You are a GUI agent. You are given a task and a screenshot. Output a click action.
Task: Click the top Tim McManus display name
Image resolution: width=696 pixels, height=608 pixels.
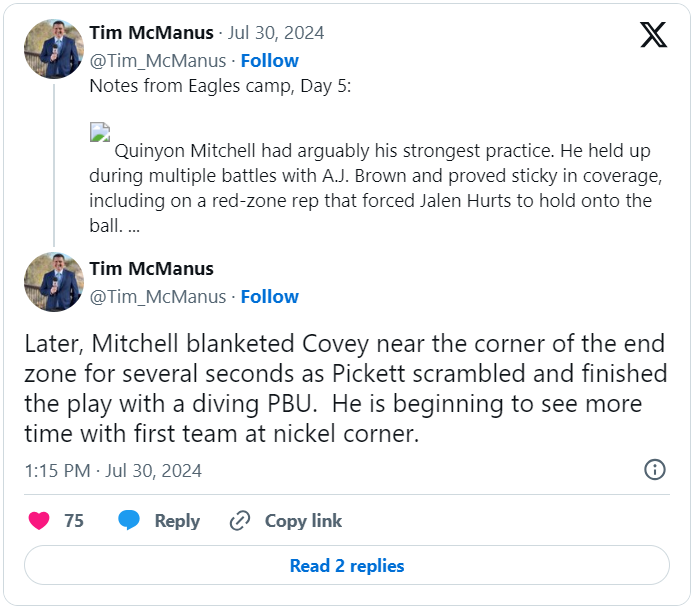pyautogui.click(x=151, y=33)
